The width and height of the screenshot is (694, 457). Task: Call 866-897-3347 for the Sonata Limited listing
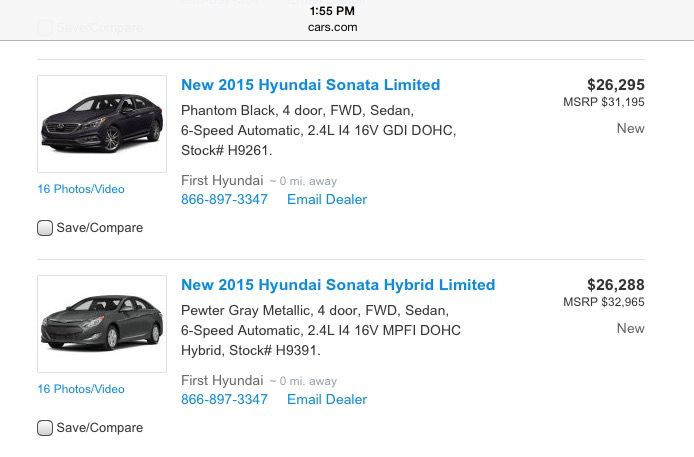click(x=224, y=199)
